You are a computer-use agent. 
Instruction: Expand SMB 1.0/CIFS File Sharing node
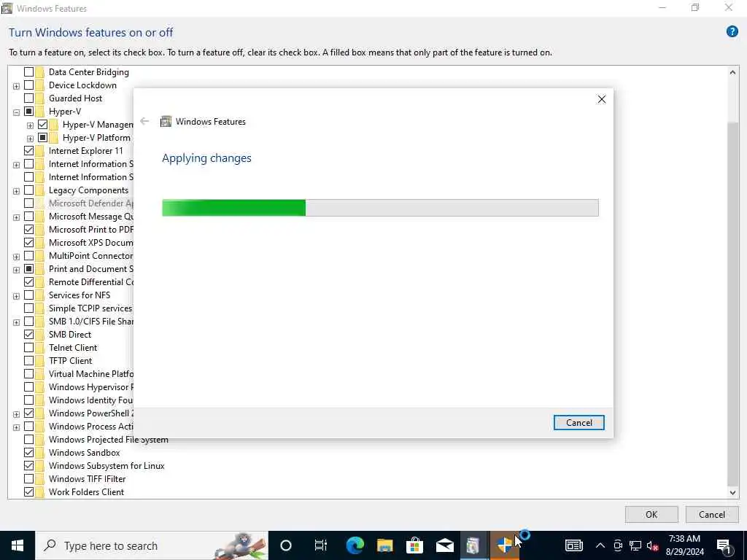(x=16, y=322)
